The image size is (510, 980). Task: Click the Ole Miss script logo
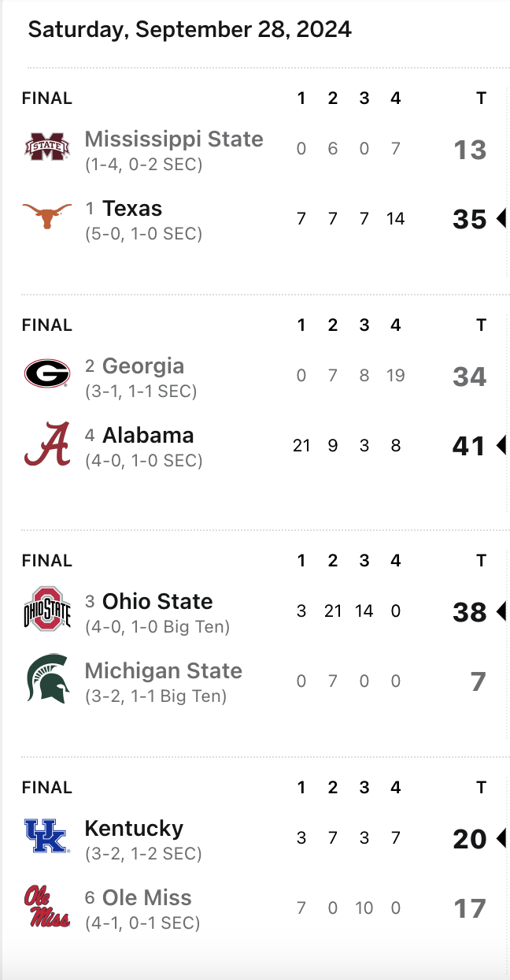[46, 906]
